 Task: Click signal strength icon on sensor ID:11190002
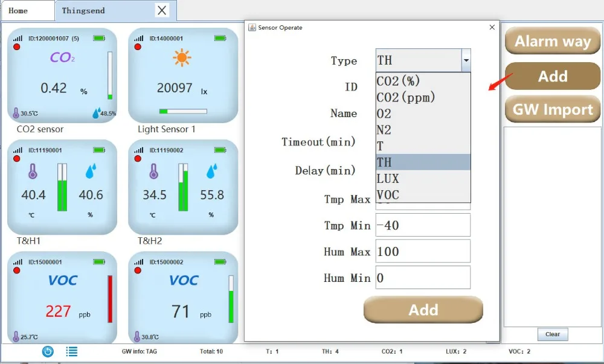[139, 150]
